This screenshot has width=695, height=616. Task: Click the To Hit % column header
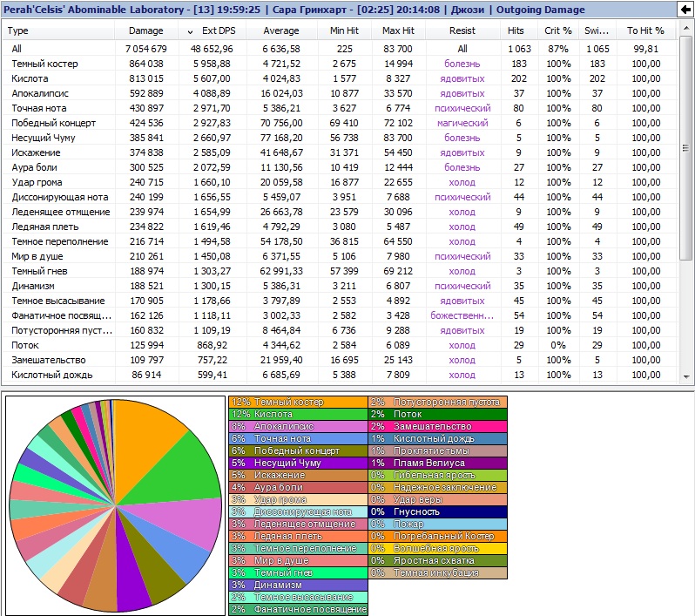(x=645, y=30)
